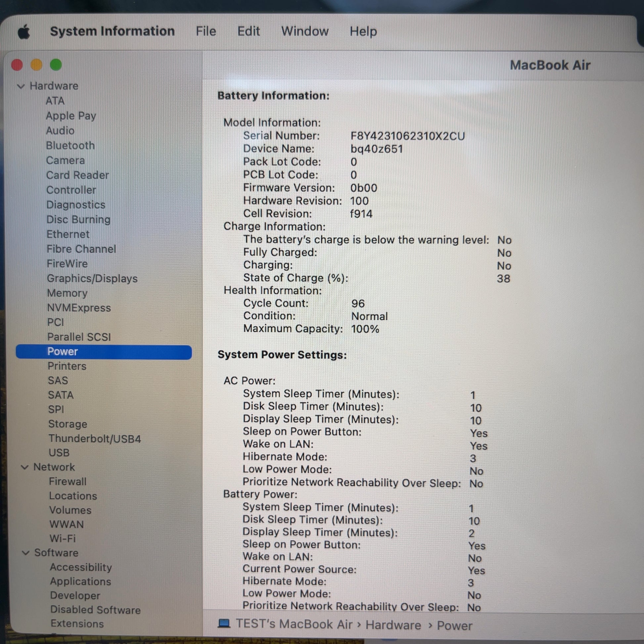Viewport: 644px width, 644px height.
Task: Minimize the window with the yellow button
Action: [x=36, y=65]
